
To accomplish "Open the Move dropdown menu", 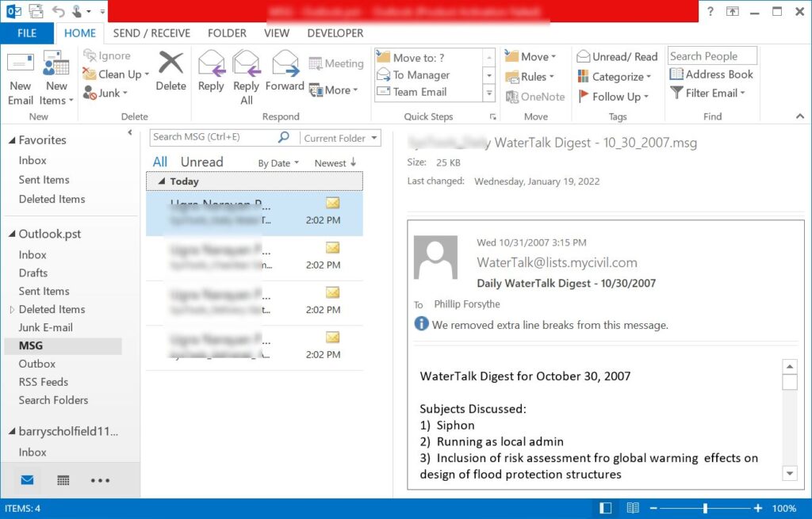I will pyautogui.click(x=530, y=55).
